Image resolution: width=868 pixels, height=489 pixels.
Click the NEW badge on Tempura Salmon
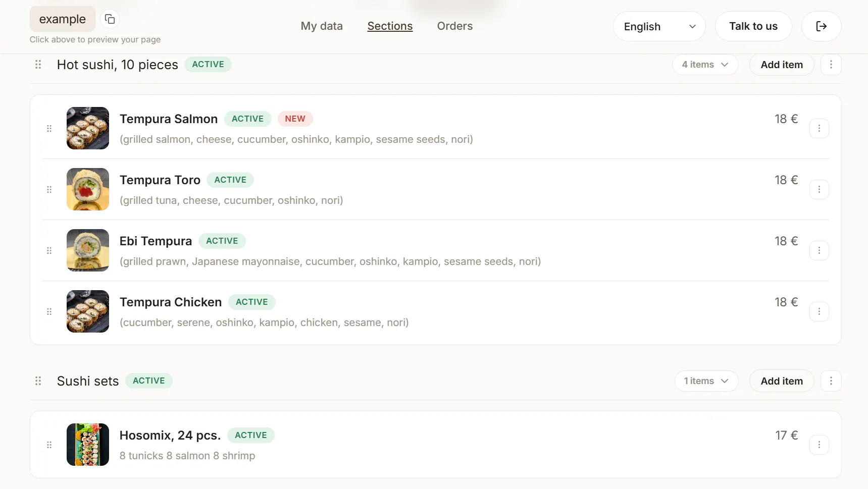pyautogui.click(x=295, y=119)
